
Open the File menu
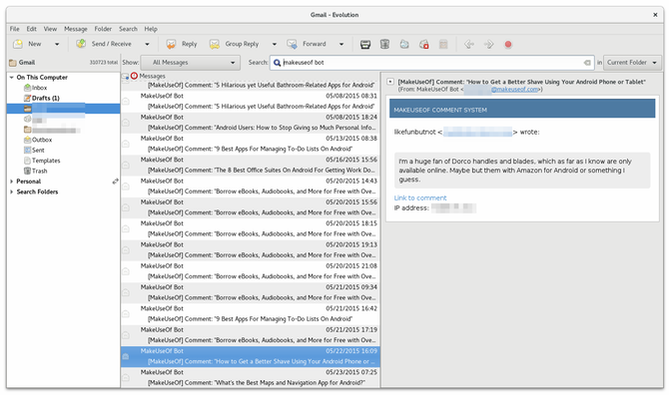15,29
